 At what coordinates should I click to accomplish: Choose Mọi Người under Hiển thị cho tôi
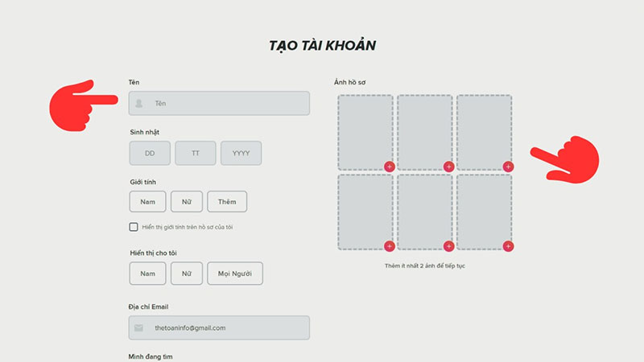tap(235, 274)
